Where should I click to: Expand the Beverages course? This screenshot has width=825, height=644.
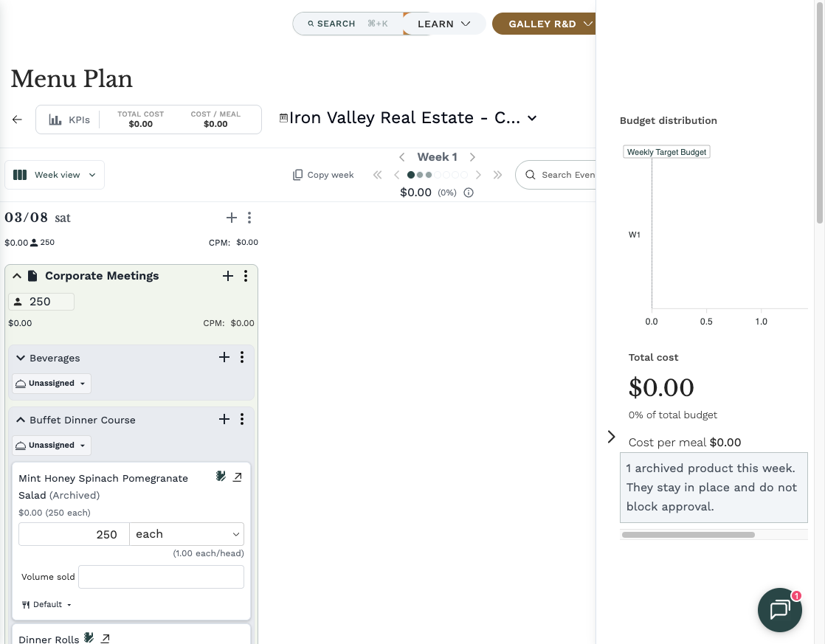click(21, 358)
